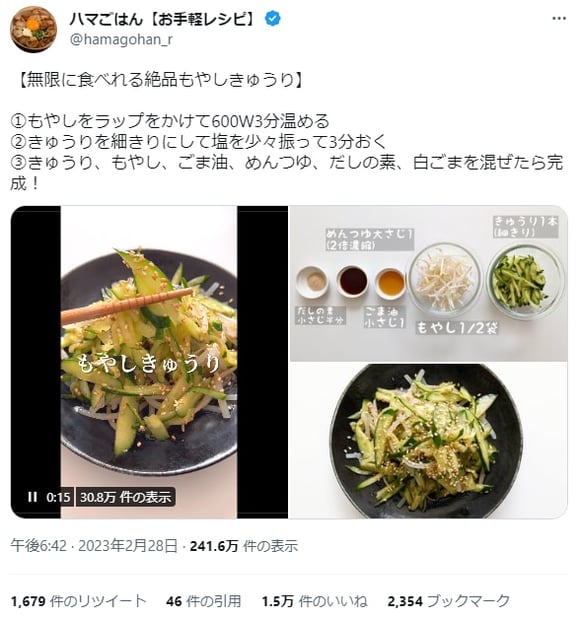Screen dimensions: 580x619
Task: View the 1,679 件のリツイート list
Action: pyautogui.click(x=79, y=601)
